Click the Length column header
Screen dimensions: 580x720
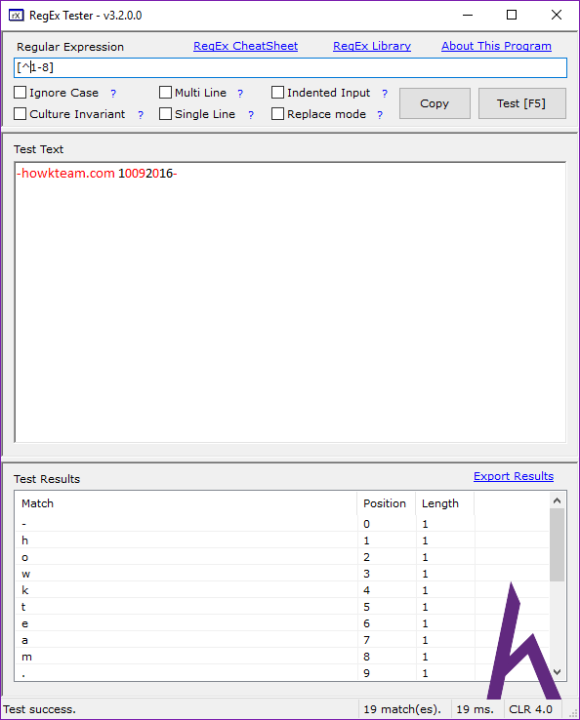[x=445, y=504]
